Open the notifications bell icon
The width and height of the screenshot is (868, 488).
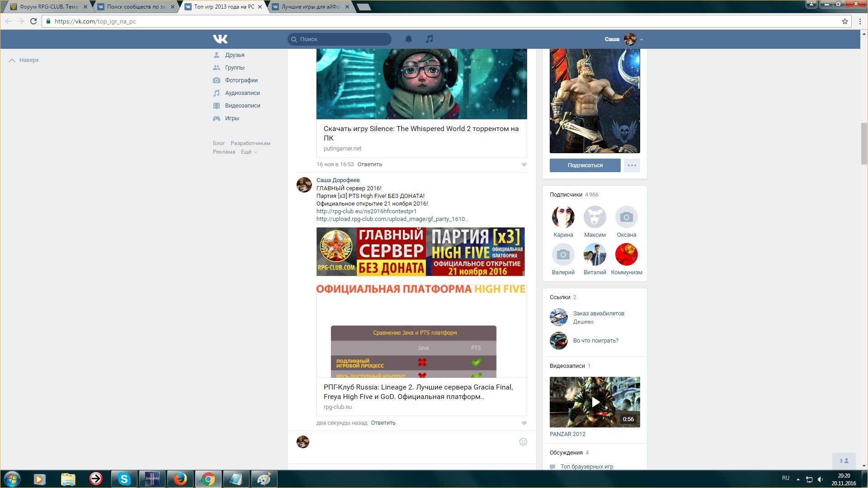pos(408,39)
